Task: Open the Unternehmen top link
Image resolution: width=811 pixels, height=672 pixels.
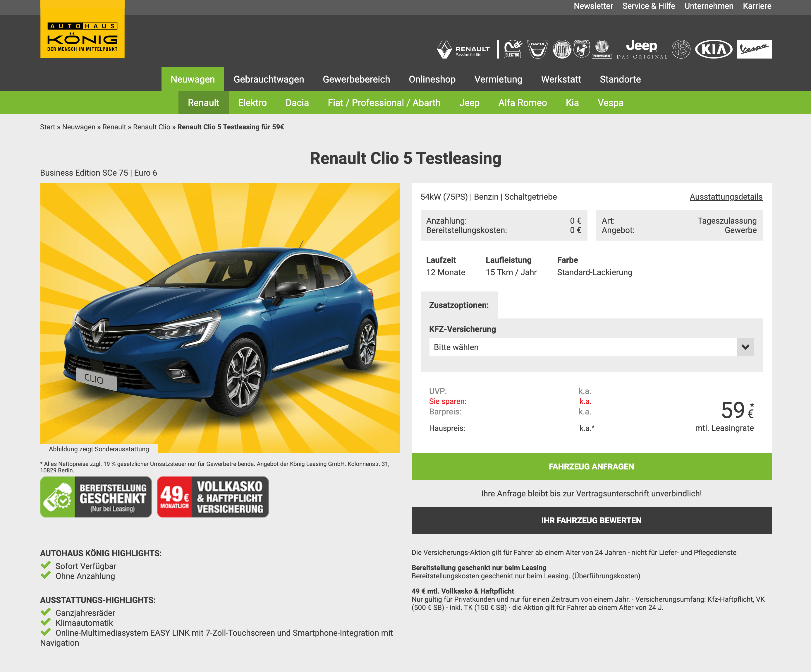Action: pyautogui.click(x=709, y=6)
